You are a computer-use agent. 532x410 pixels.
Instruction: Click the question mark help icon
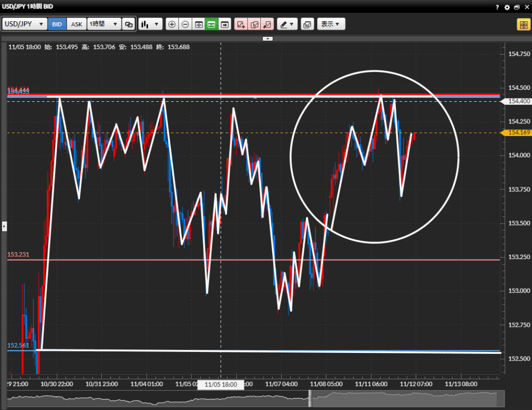tap(498, 7)
